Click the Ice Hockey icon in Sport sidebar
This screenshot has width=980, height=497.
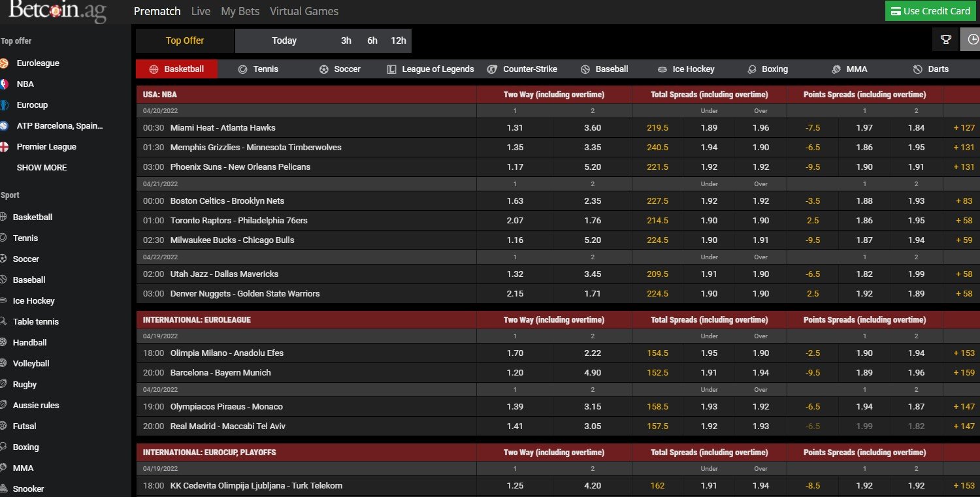point(3,301)
